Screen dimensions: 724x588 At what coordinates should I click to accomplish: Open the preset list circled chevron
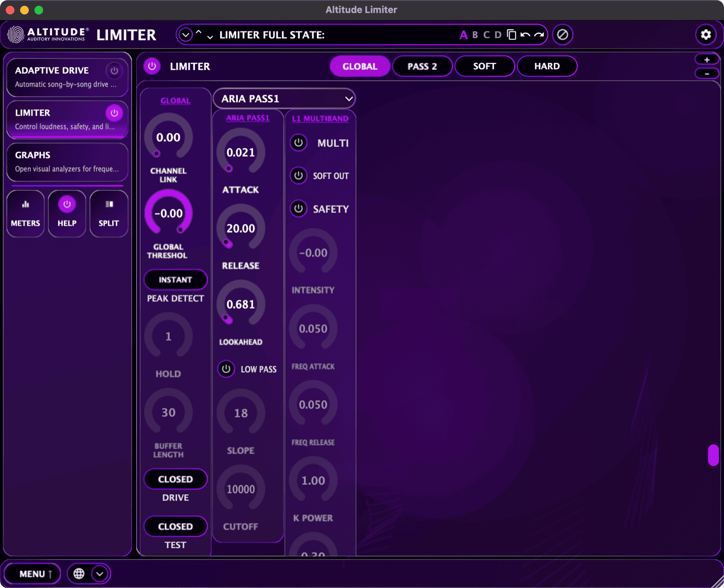(185, 35)
